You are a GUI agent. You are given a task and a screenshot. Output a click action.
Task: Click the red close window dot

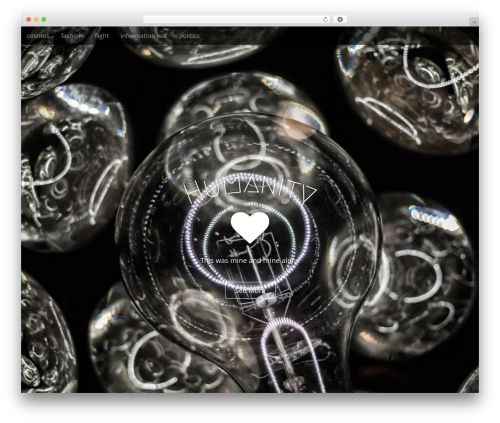point(29,20)
